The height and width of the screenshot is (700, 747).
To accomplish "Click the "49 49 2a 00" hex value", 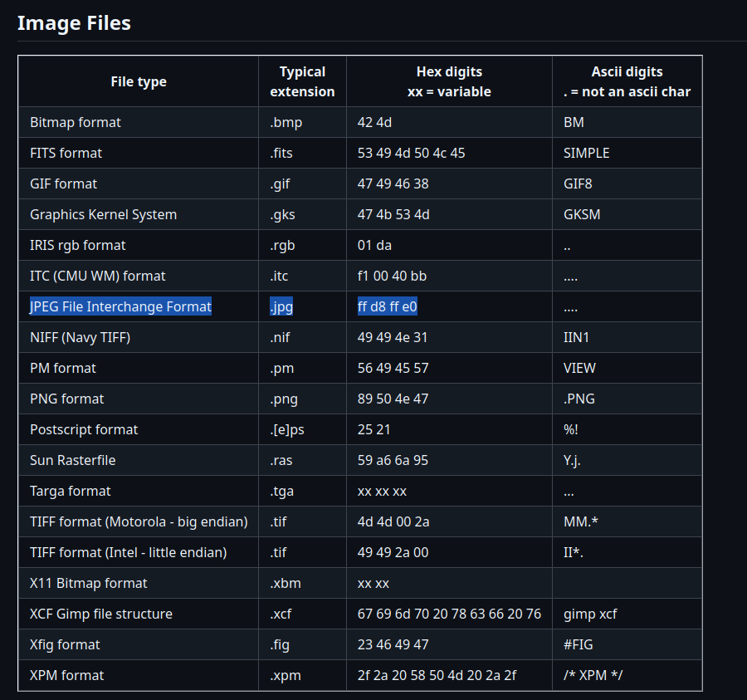I will (393, 552).
